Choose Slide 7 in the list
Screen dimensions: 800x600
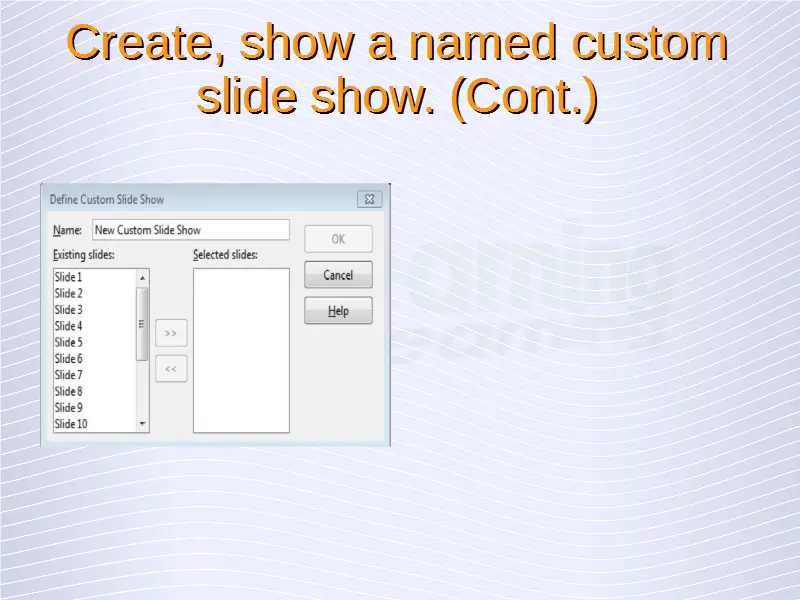(69, 375)
